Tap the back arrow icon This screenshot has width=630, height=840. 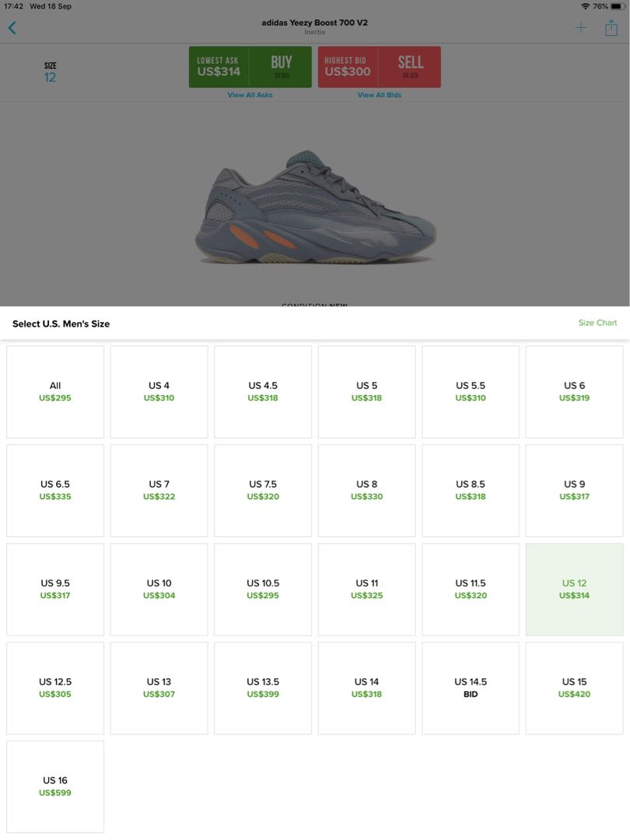point(12,28)
